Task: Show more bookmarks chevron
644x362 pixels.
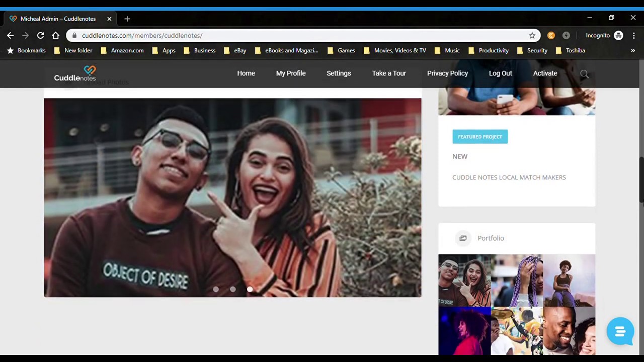Action: tap(633, 50)
